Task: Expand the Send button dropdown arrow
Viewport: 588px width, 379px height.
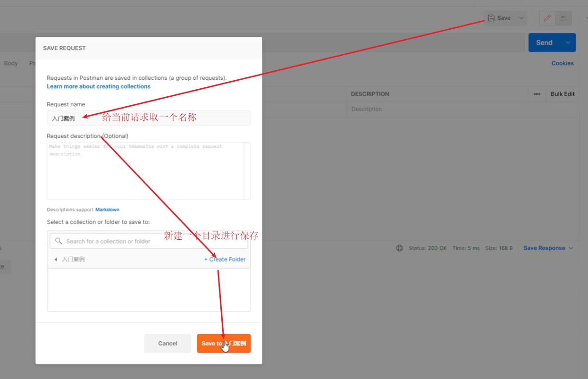Action: [x=568, y=42]
